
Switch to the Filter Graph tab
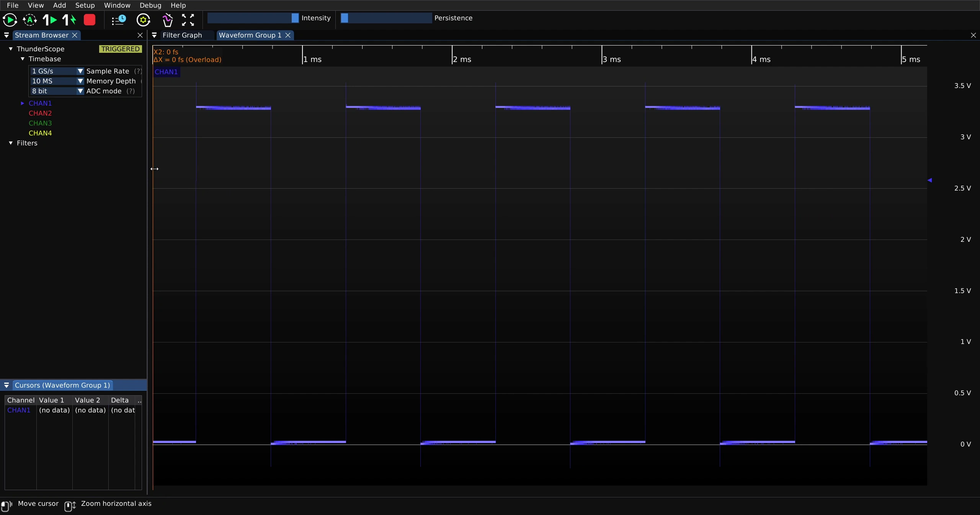[182, 35]
